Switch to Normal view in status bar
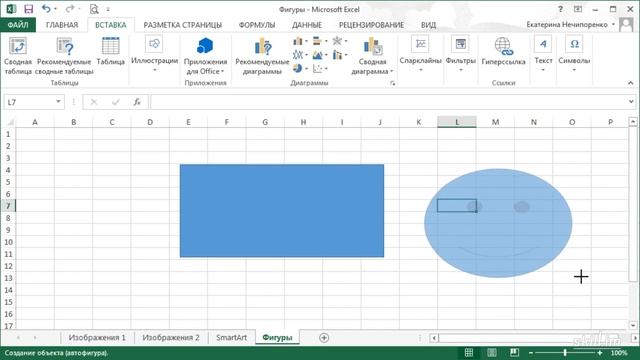 (469, 353)
